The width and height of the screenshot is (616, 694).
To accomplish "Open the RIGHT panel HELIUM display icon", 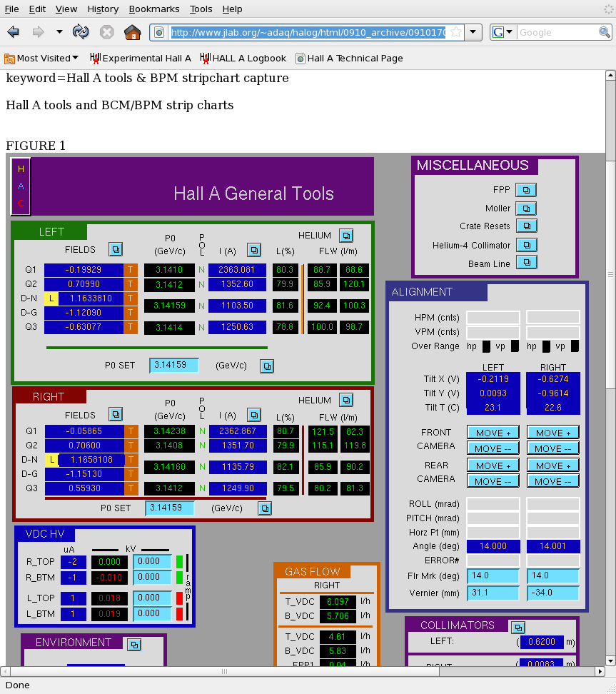I will pos(346,401).
